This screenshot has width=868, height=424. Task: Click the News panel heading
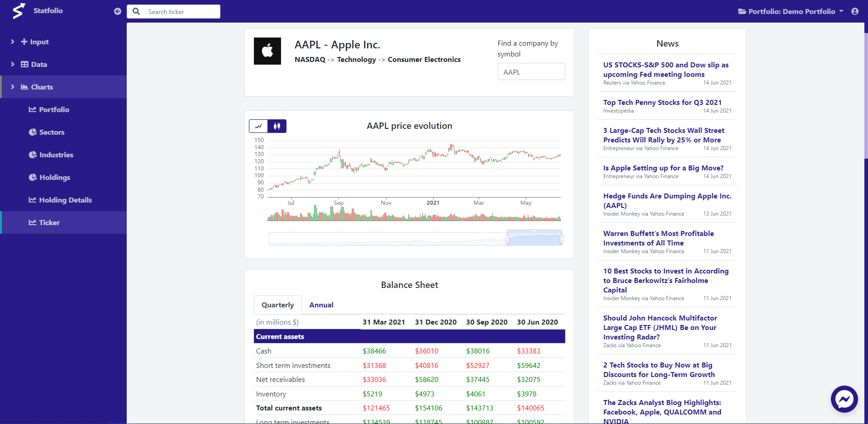click(668, 44)
